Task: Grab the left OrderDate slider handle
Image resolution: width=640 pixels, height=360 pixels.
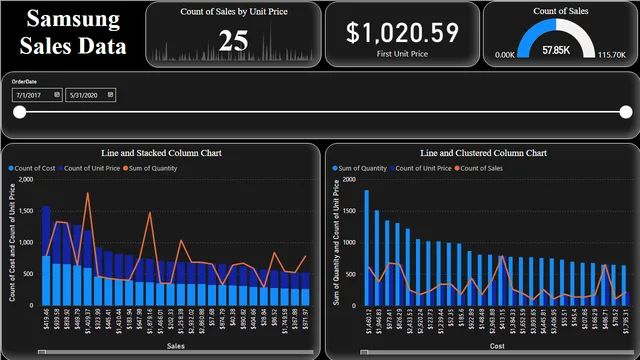Action: pos(19,112)
